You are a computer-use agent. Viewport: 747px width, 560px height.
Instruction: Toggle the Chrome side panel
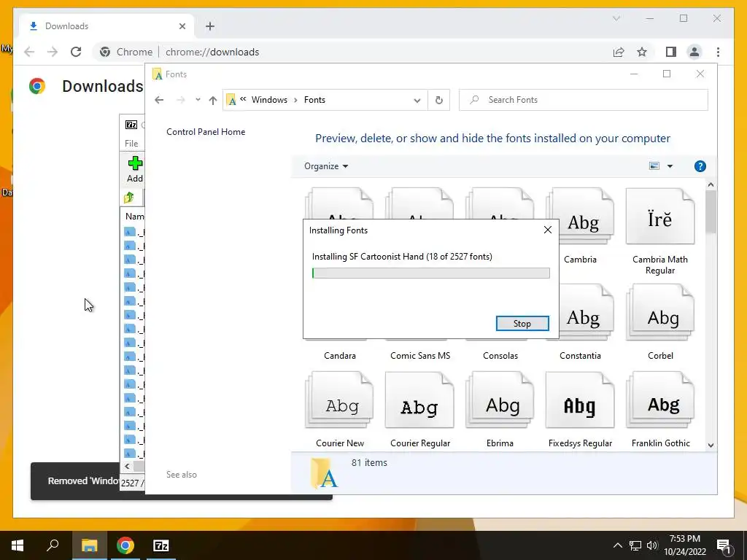(x=671, y=52)
